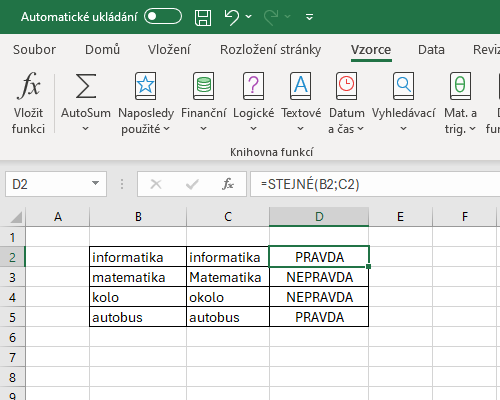Click the AutoSum sigma icon
Viewport: 500px width, 400px height.
coord(86,86)
